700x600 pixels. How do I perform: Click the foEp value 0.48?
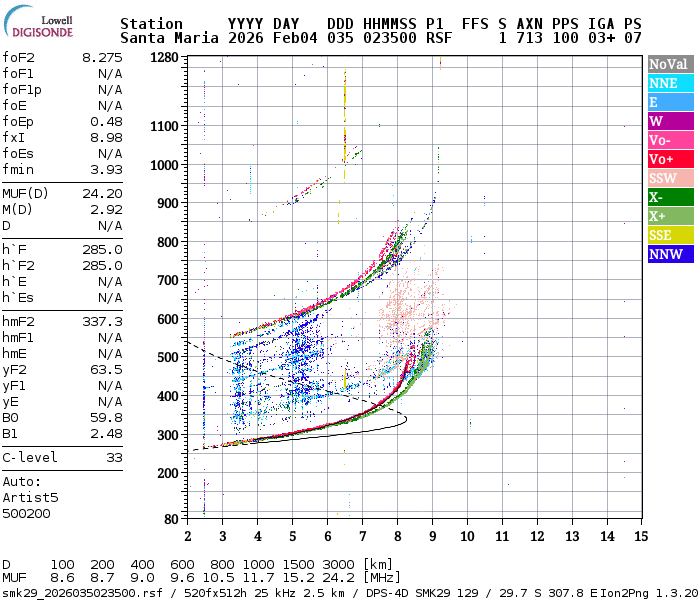pos(106,121)
